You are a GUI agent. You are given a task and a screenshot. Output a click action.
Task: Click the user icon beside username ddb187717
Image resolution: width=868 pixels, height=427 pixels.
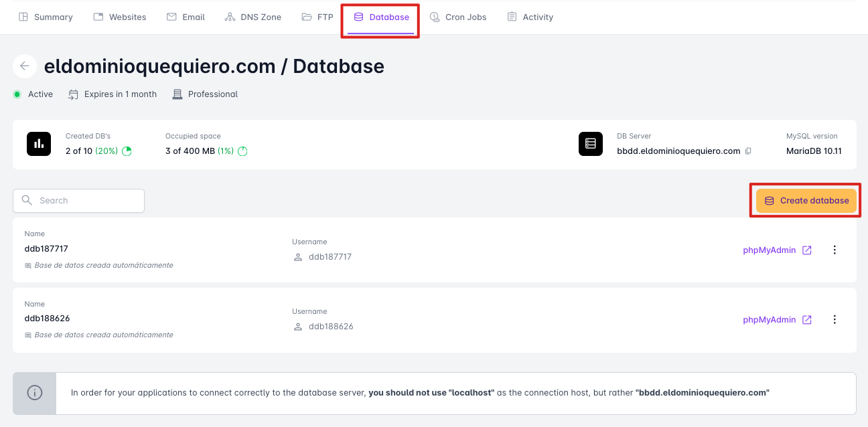(298, 256)
